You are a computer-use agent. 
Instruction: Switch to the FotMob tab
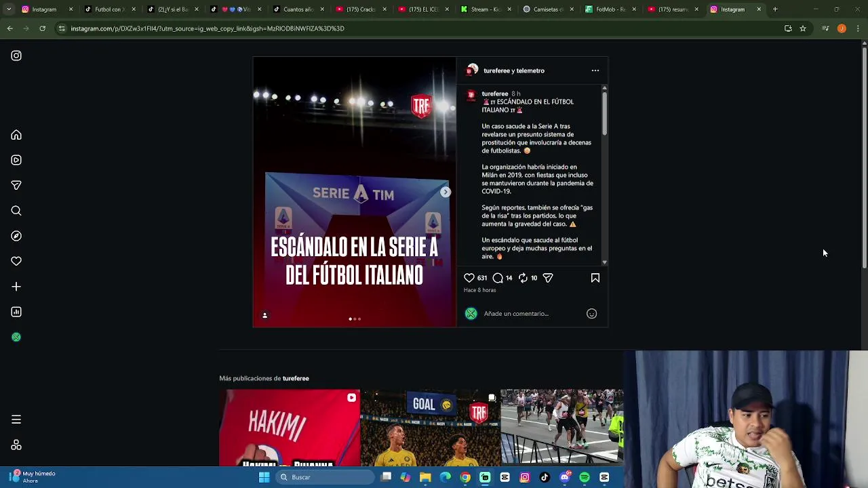click(610, 9)
